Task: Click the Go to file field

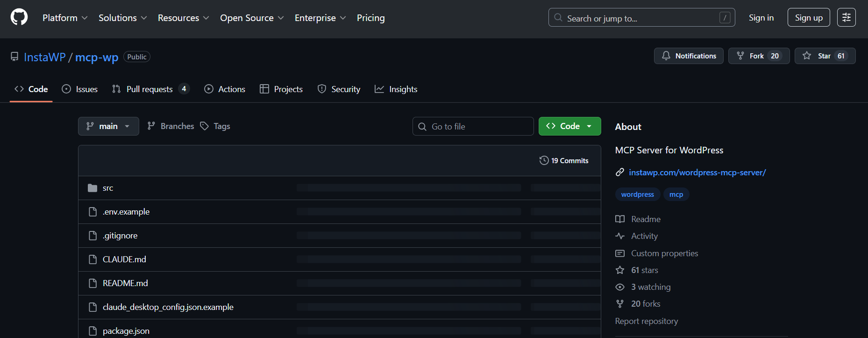Action: (x=473, y=126)
